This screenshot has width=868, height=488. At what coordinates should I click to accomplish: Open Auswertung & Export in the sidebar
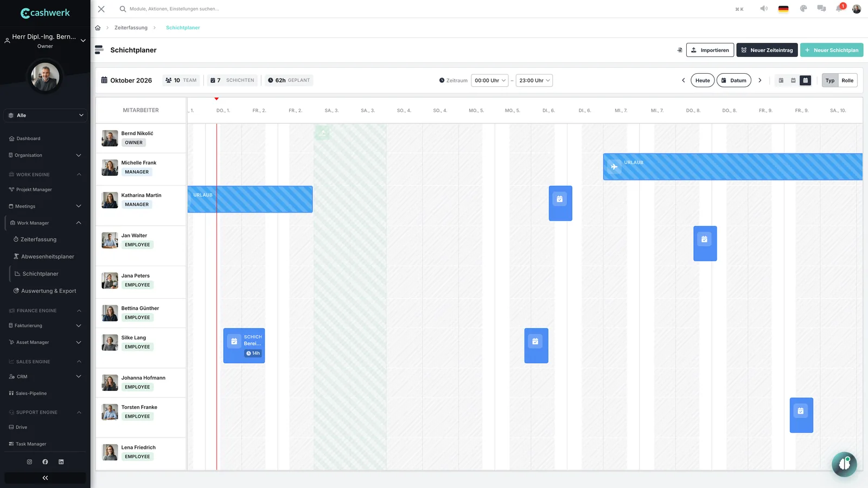pos(45,291)
